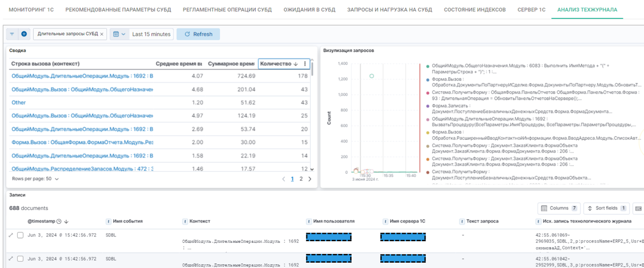This screenshot has width=644, height=268.
Task: Select second document row checkbox
Action: pyautogui.click(x=20, y=258)
